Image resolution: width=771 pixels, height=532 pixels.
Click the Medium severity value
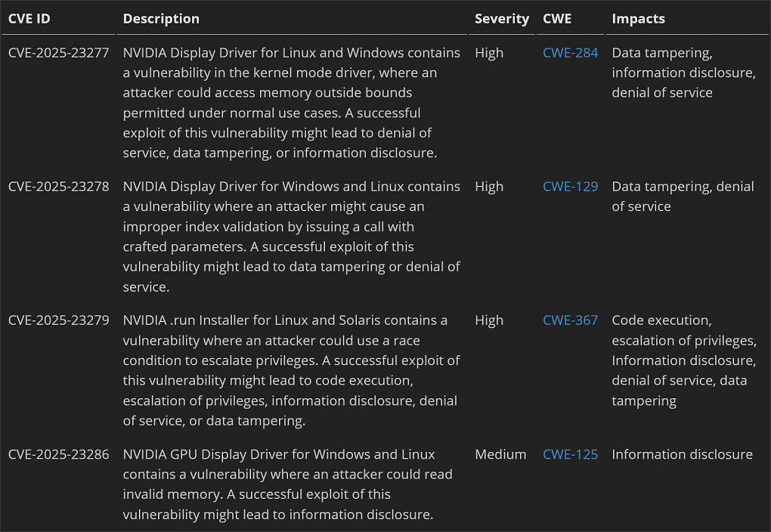(x=500, y=454)
